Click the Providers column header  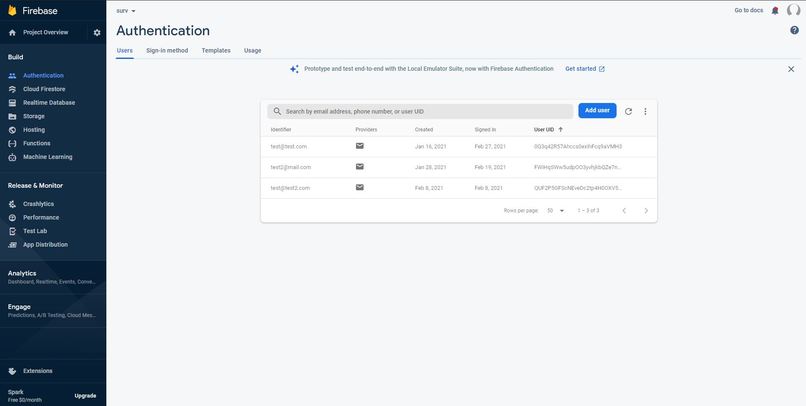366,130
